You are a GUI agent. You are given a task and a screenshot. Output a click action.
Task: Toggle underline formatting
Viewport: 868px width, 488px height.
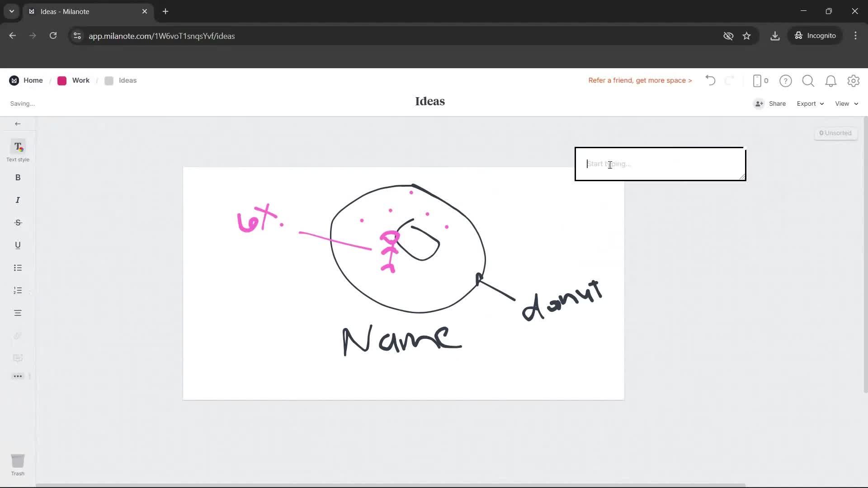tap(18, 245)
